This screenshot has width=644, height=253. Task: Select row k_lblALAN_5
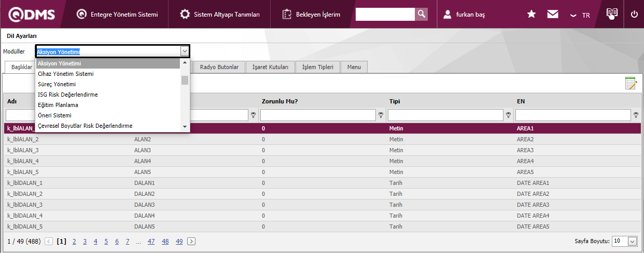point(323,172)
